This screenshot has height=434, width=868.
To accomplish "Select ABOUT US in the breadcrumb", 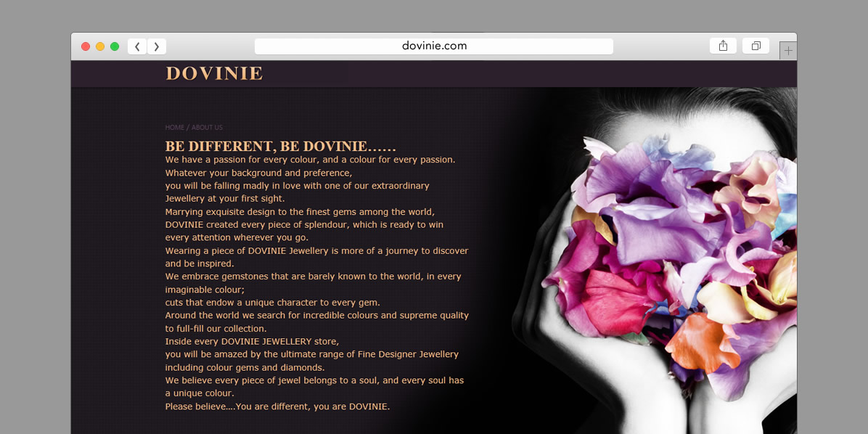I will click(207, 128).
